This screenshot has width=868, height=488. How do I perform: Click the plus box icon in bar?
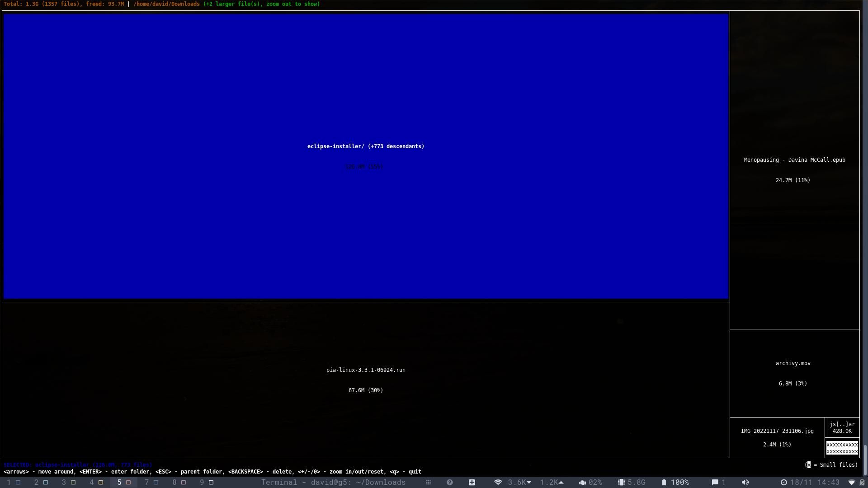click(472, 483)
